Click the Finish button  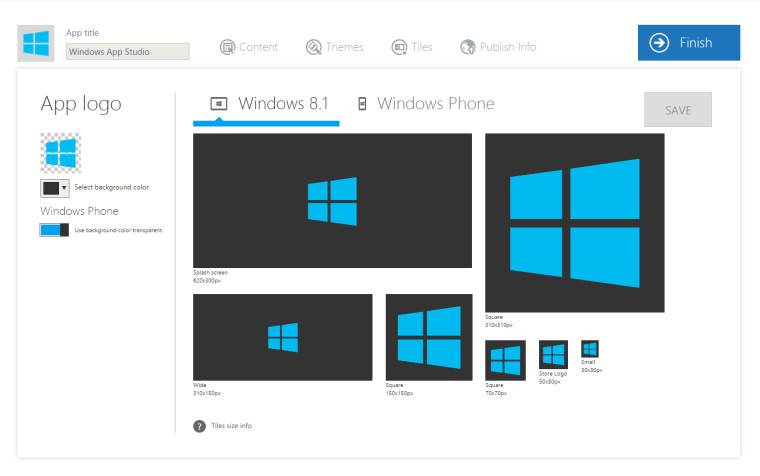(x=689, y=43)
